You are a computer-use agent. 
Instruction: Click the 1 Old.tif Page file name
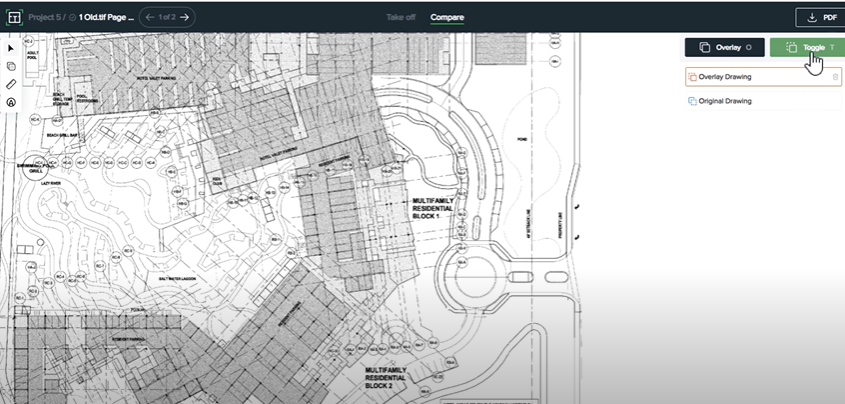(x=106, y=17)
